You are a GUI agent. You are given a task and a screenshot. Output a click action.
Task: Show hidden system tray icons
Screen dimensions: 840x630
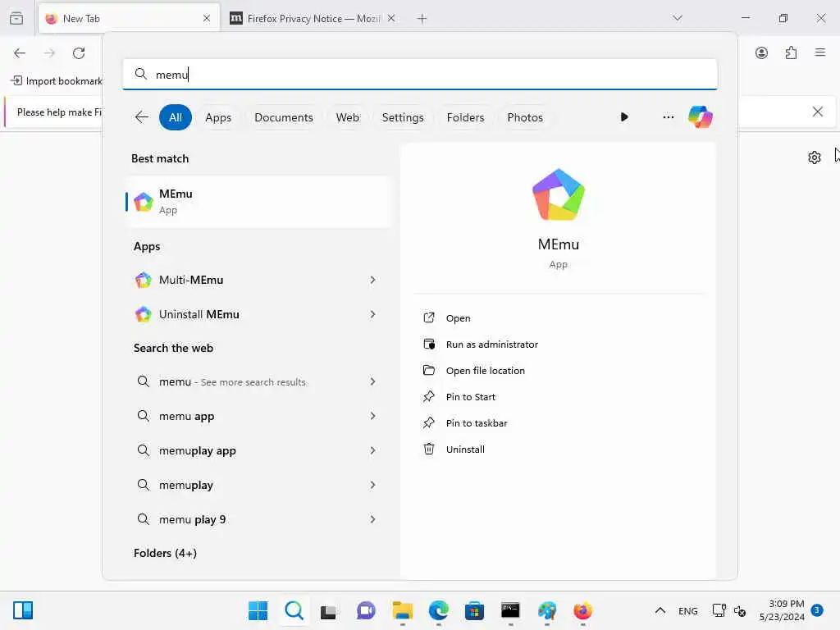660,610
